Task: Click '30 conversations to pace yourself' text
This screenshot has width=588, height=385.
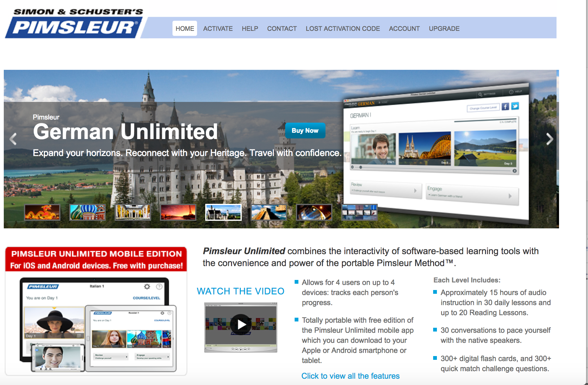Action: point(495,335)
